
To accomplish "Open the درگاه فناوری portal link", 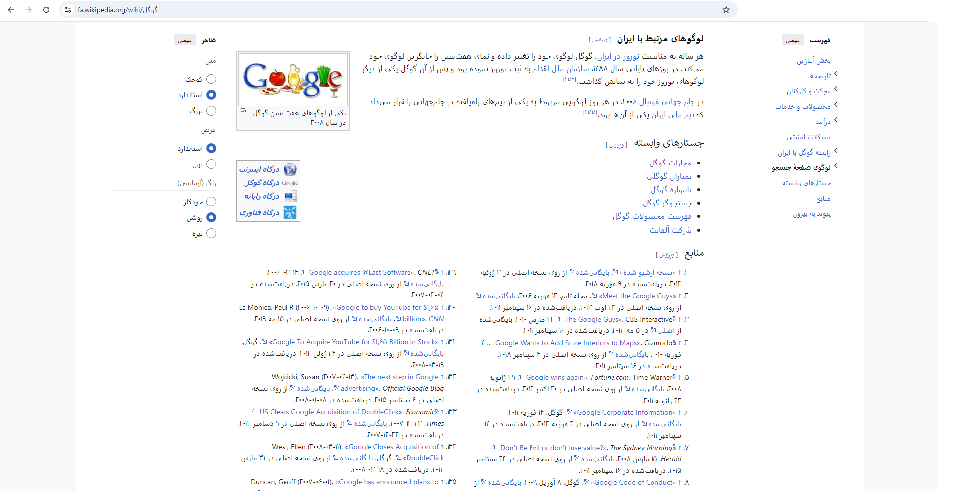I will point(259,213).
